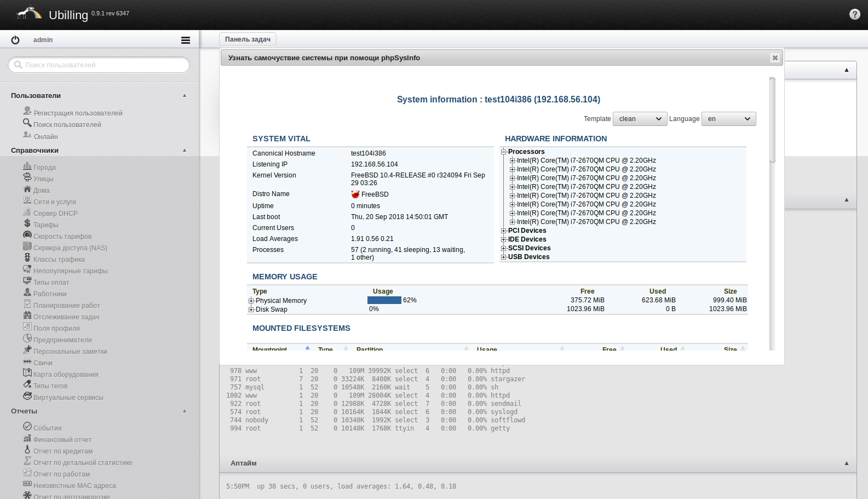
Task: Click the Ubilling logo icon
Action: [29, 14]
